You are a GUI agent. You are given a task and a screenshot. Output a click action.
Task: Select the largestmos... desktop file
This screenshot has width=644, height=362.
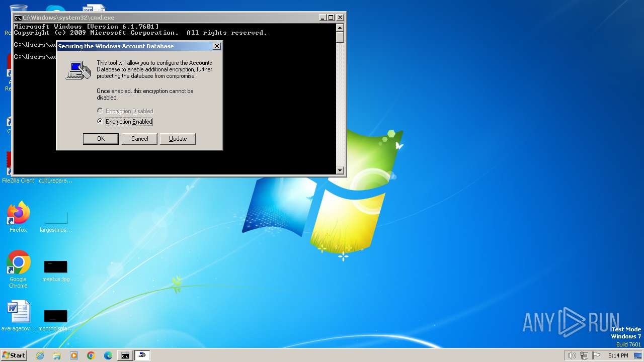pos(55,221)
